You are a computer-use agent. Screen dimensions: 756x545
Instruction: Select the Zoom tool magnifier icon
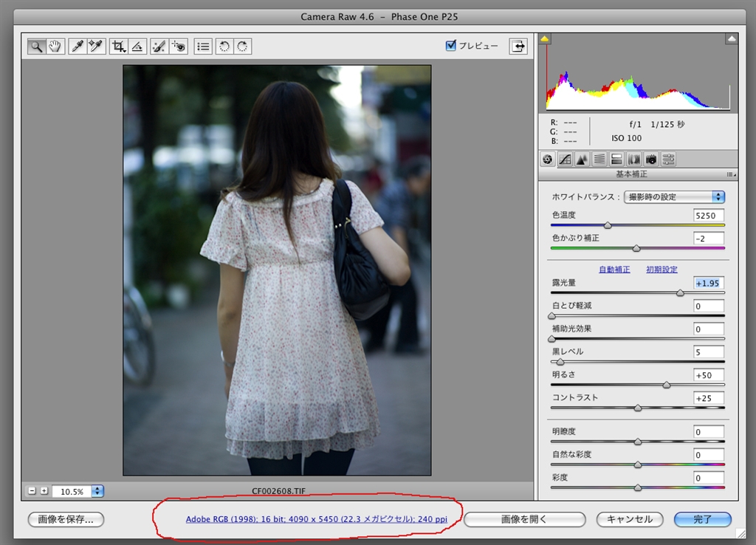(x=37, y=47)
